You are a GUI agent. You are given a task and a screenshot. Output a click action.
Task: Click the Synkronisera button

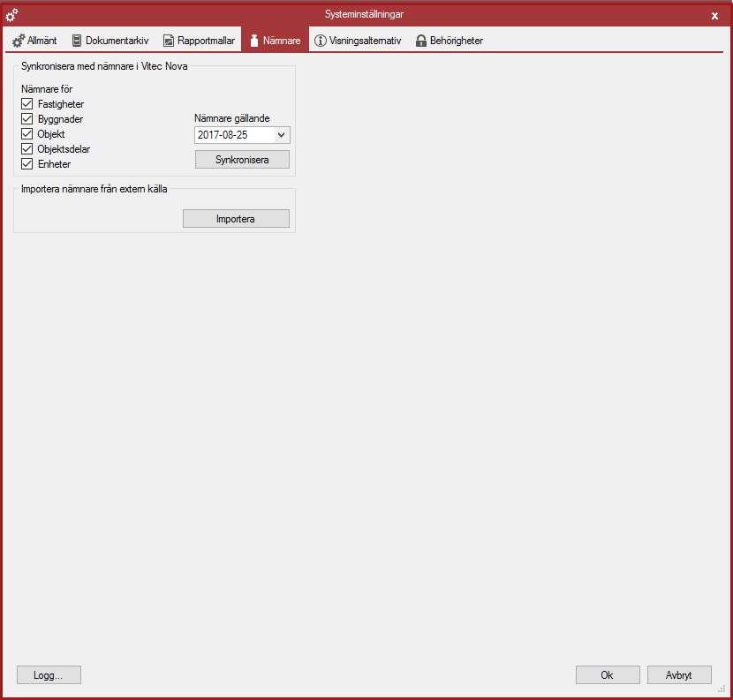click(x=242, y=160)
